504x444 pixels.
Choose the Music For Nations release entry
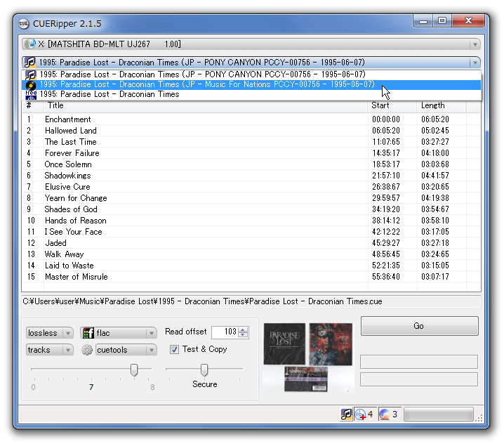[x=251, y=84]
